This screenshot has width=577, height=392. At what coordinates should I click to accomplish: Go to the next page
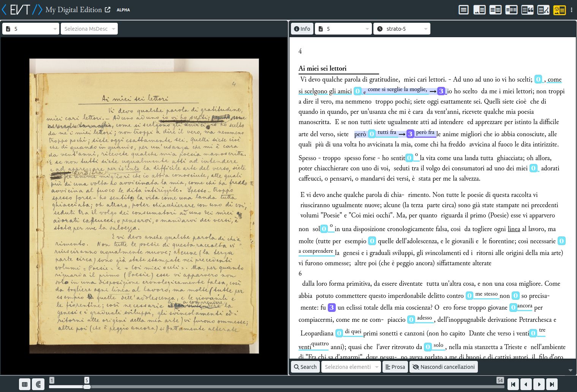coord(539,384)
